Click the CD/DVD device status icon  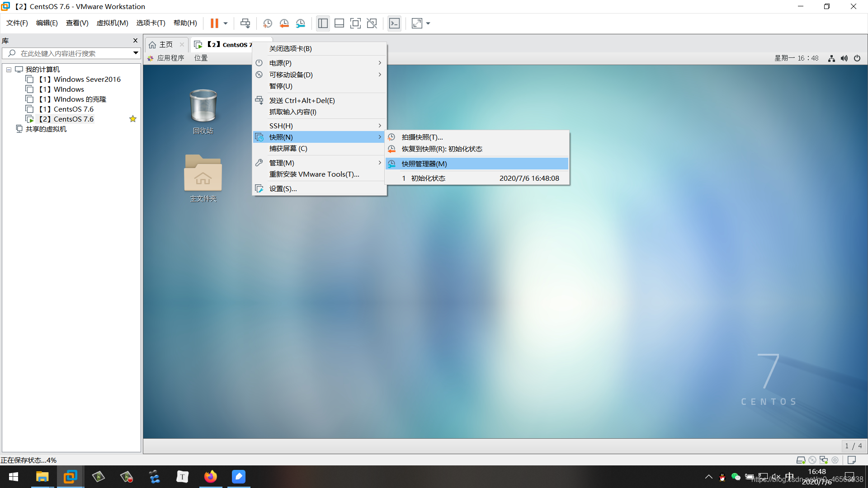[x=812, y=460]
